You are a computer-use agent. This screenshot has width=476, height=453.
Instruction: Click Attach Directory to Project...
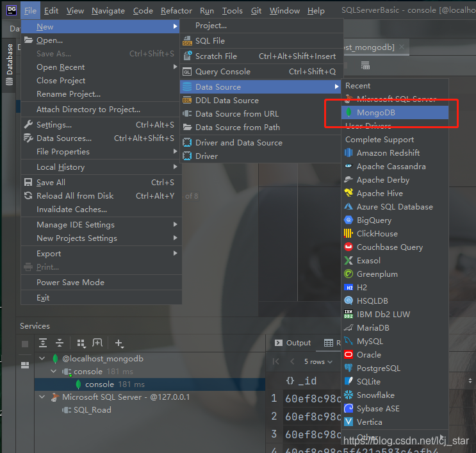pos(101,110)
